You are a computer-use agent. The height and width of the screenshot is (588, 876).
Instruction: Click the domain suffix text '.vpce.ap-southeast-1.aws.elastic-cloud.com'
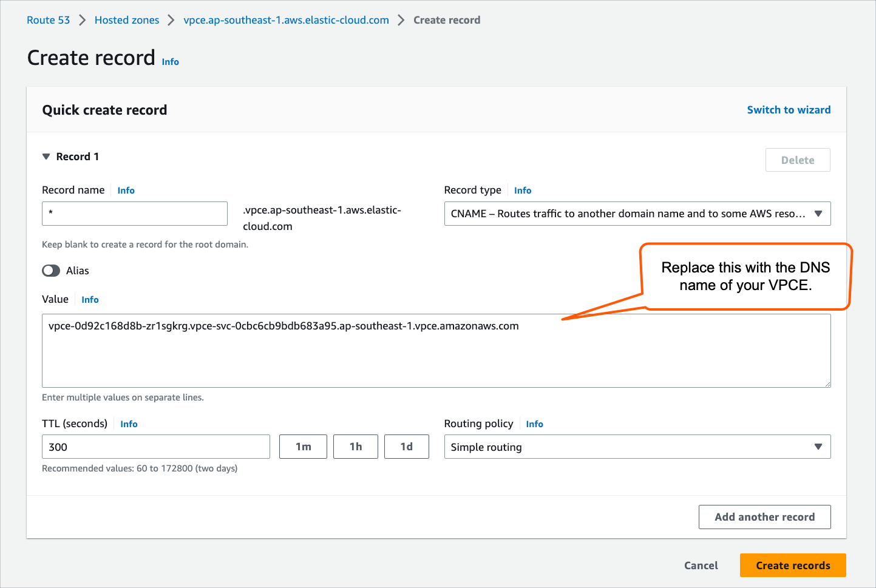click(x=322, y=218)
